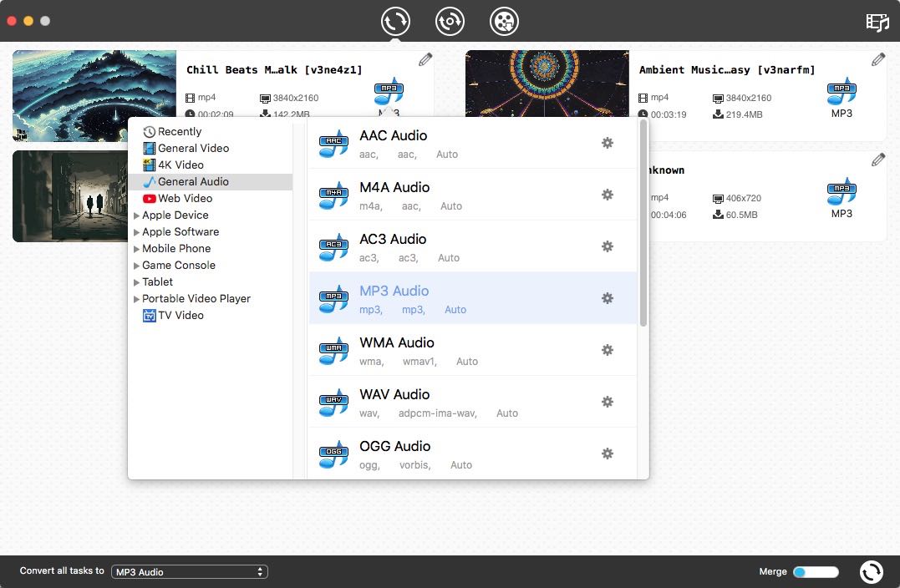
Task: Select the Web Video category
Action: pyautogui.click(x=185, y=198)
